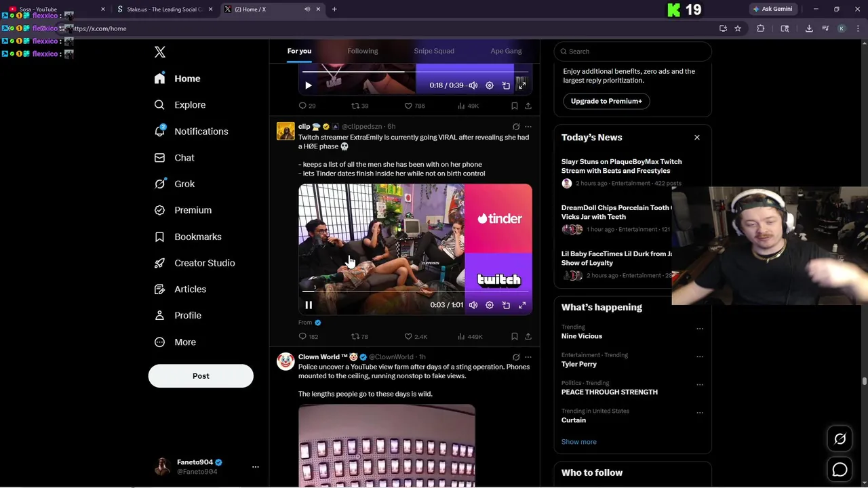Open the X logo home link

coord(160,52)
